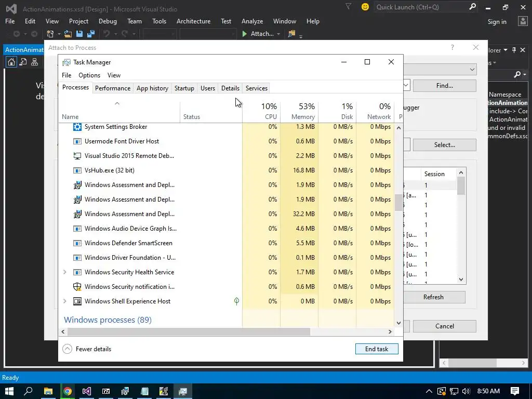Switch to the App history tab
532x399 pixels.
click(152, 88)
